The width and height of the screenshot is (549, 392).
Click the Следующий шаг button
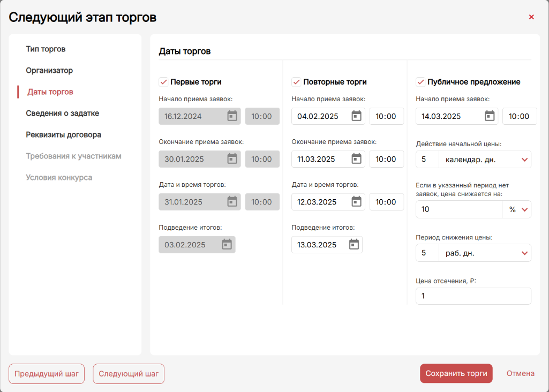[x=129, y=374]
